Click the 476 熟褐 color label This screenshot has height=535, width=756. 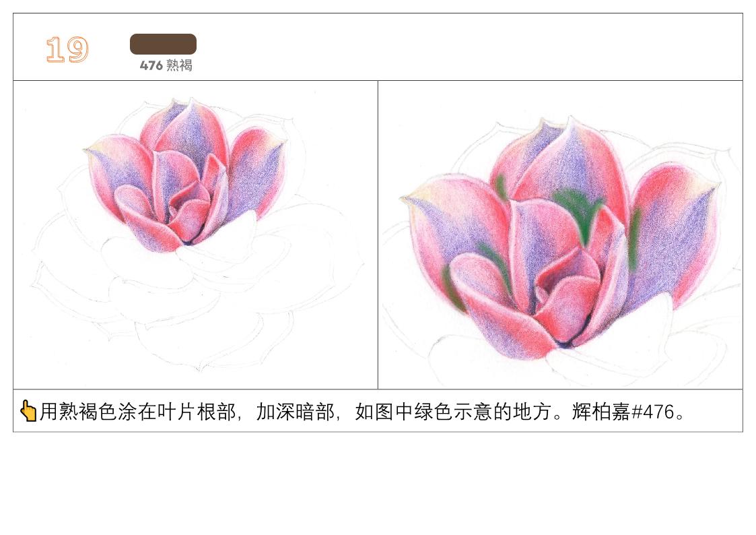coord(166,65)
